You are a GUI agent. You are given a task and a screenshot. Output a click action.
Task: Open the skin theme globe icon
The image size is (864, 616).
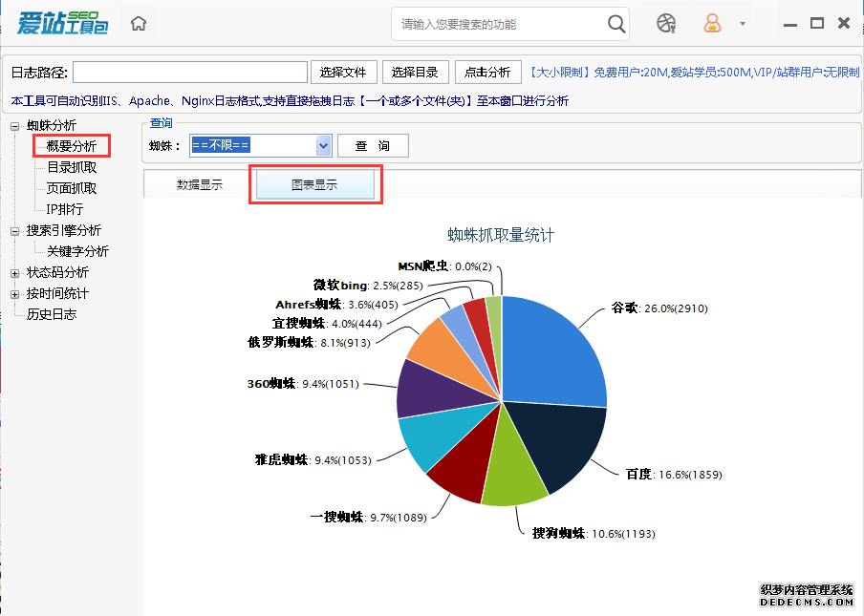pyautogui.click(x=666, y=24)
